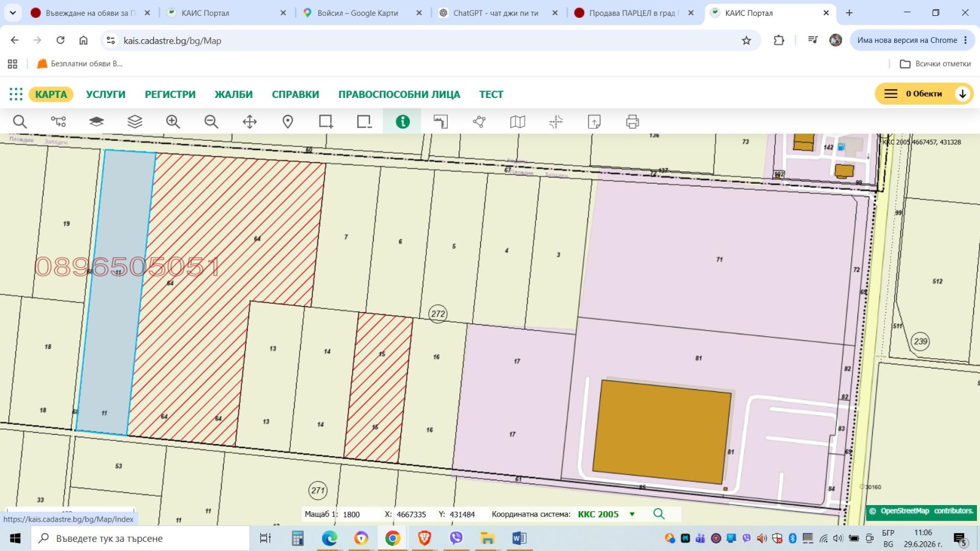980x551 pixels.
Task: Bookmark page with the star icon
Action: pos(746,40)
